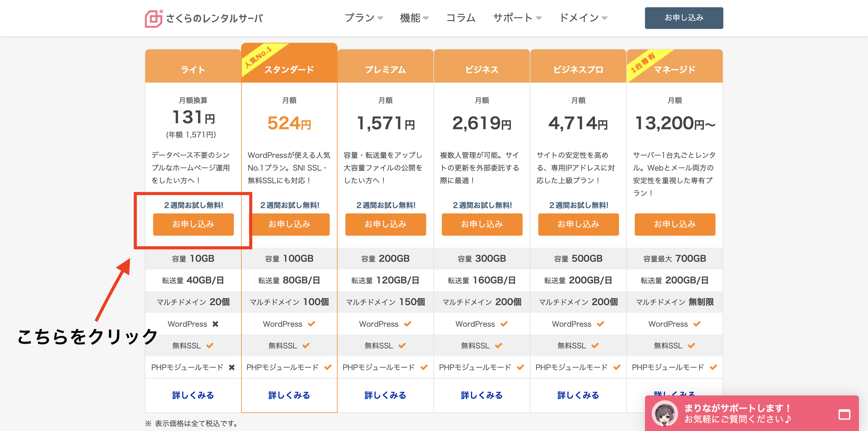Click WordPress check mark in プレミアム column
The image size is (868, 431).
pos(408,324)
